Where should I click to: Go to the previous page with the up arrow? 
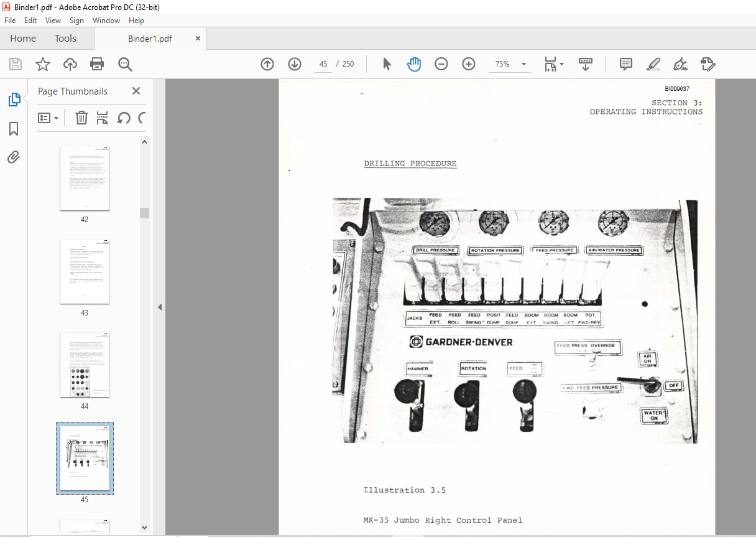(x=267, y=64)
